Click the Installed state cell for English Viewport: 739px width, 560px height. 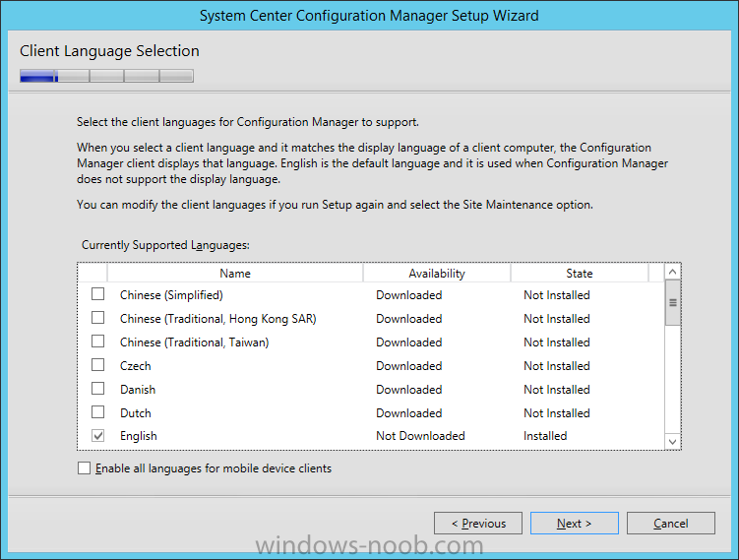(x=545, y=436)
